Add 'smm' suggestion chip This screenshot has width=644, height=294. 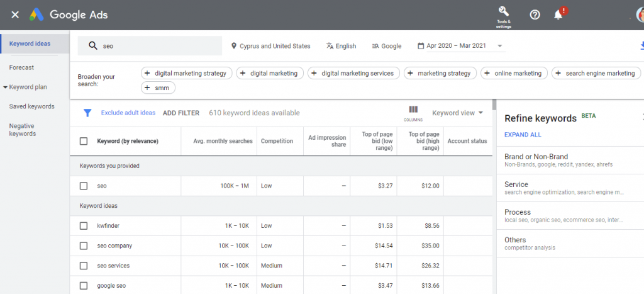(158, 88)
